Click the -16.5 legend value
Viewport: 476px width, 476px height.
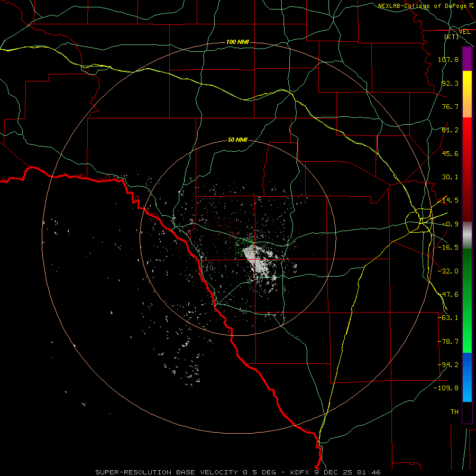[x=448, y=248]
